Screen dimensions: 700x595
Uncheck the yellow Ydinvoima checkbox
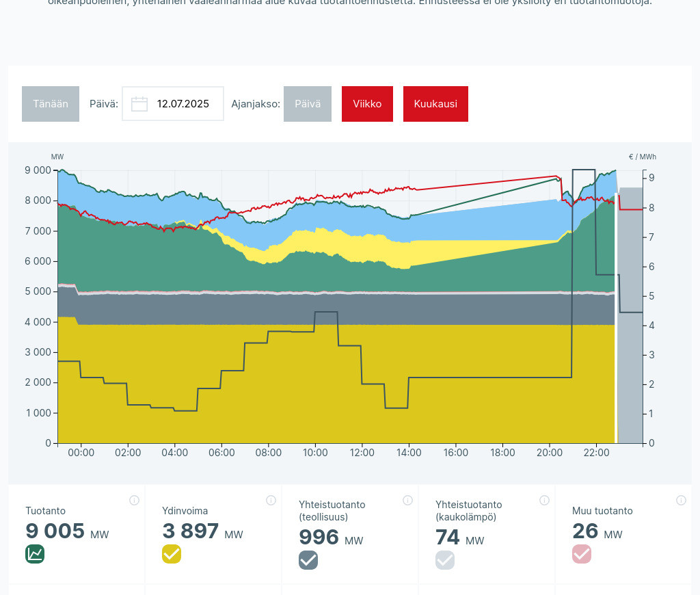(172, 554)
